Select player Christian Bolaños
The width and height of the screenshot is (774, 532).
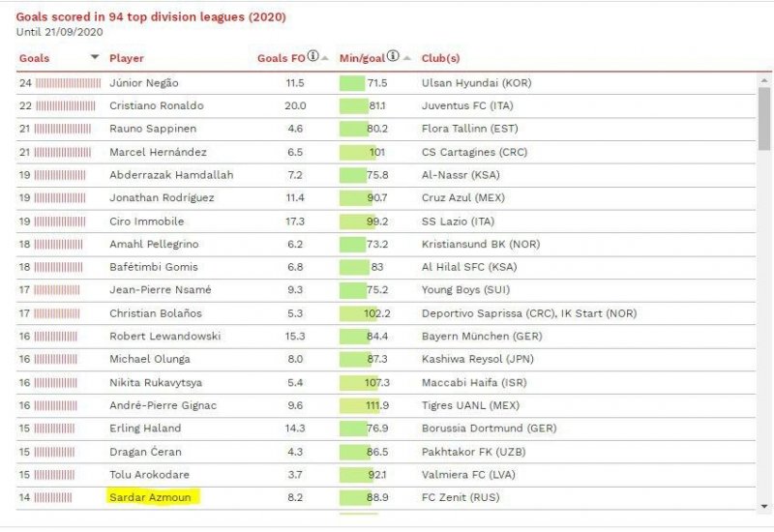tap(156, 313)
